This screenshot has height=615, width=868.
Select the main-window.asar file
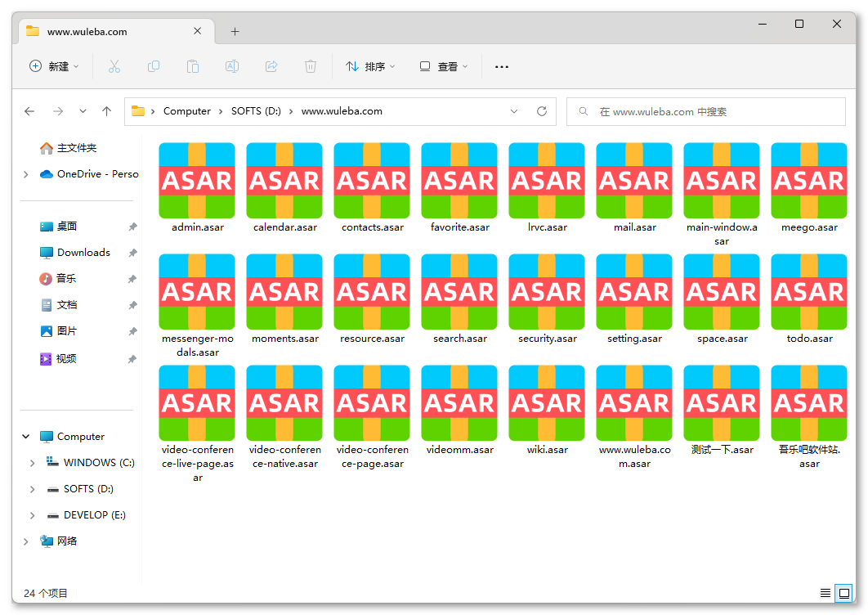pos(722,195)
